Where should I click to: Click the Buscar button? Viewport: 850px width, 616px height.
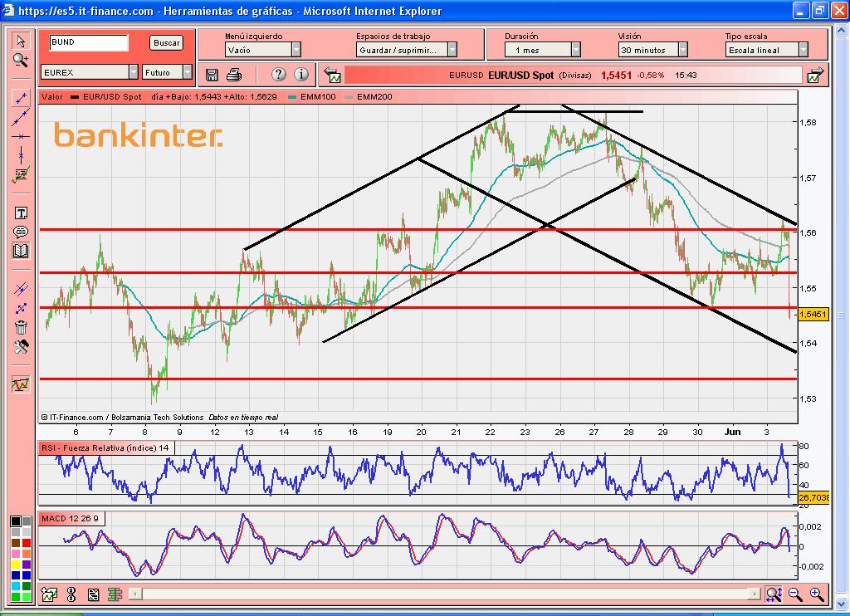pos(166,43)
